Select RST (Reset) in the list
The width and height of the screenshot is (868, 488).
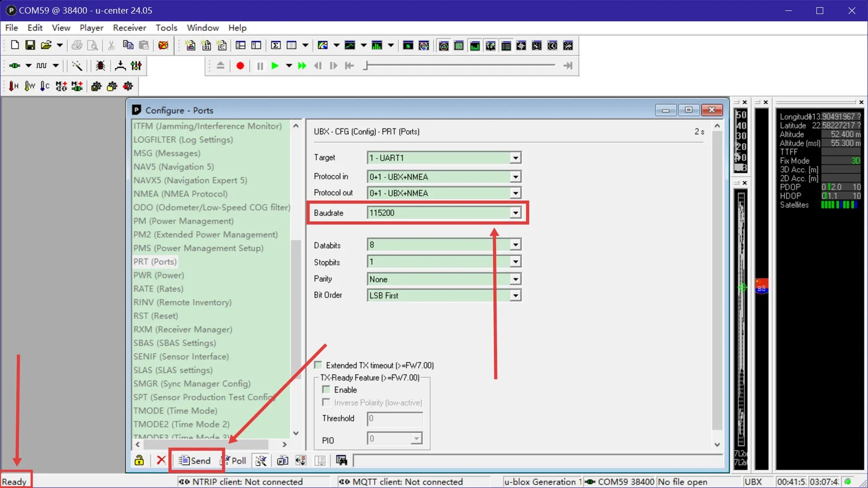click(156, 316)
